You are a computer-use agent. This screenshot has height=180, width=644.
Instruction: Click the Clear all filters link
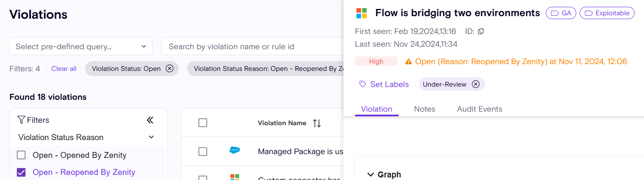click(64, 69)
